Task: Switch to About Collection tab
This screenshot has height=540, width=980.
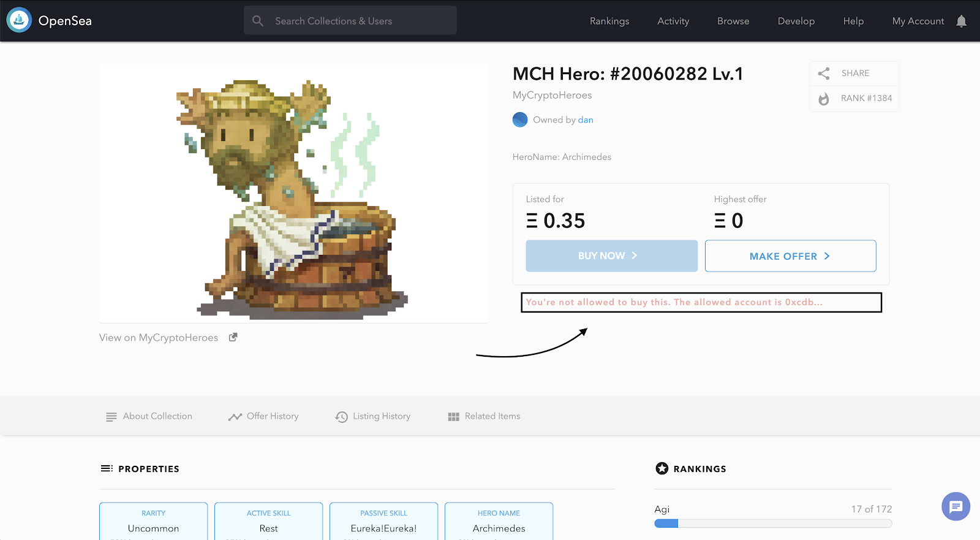Action: [x=149, y=416]
